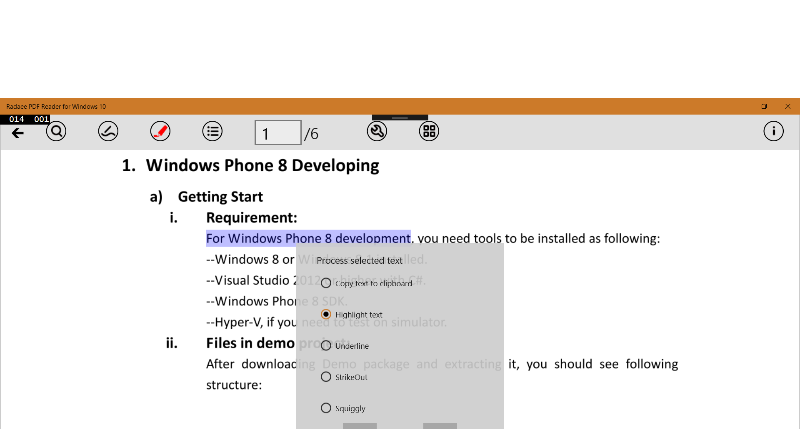Open the outline list icon
Screen dimensions: 800x429
[212, 131]
